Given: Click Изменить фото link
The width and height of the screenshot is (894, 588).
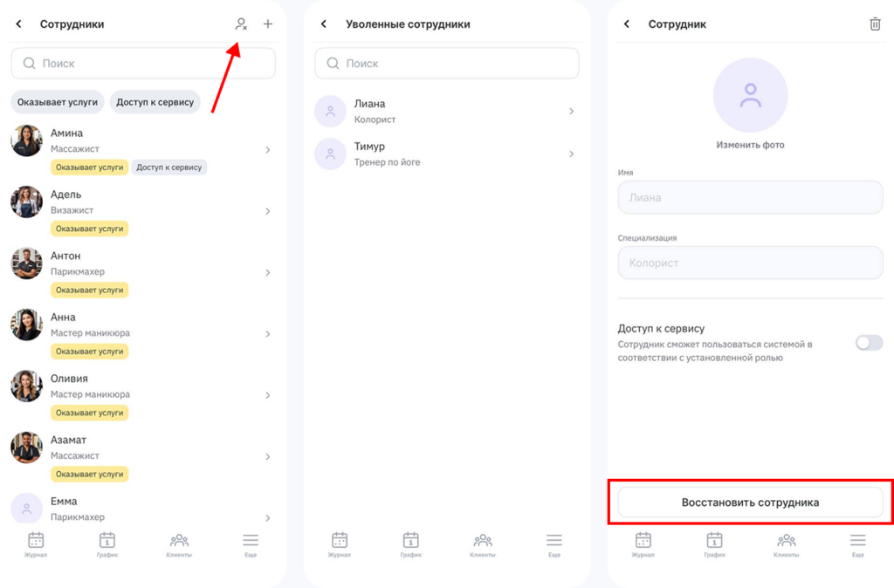Looking at the screenshot, I should tap(750, 145).
